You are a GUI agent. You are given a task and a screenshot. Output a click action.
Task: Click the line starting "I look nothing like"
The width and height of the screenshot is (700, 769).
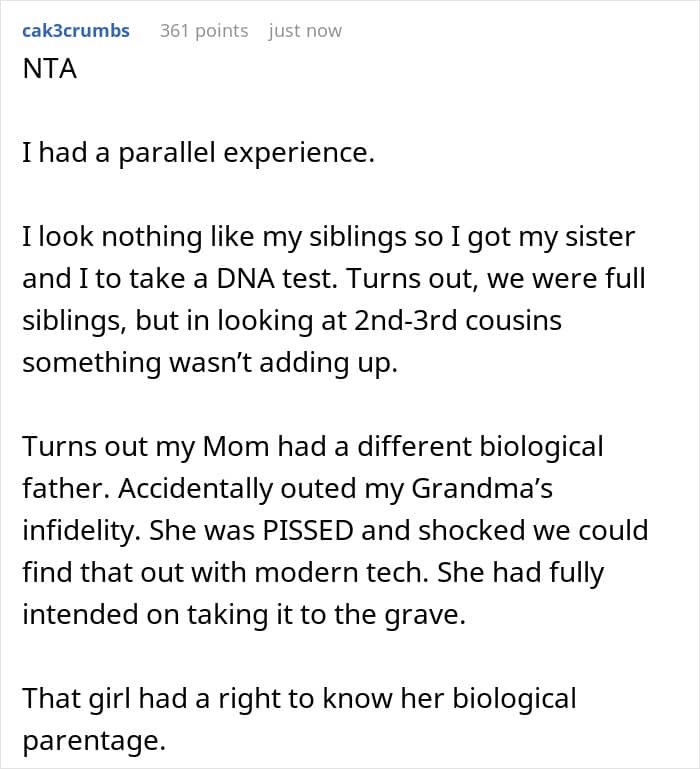[329, 237]
